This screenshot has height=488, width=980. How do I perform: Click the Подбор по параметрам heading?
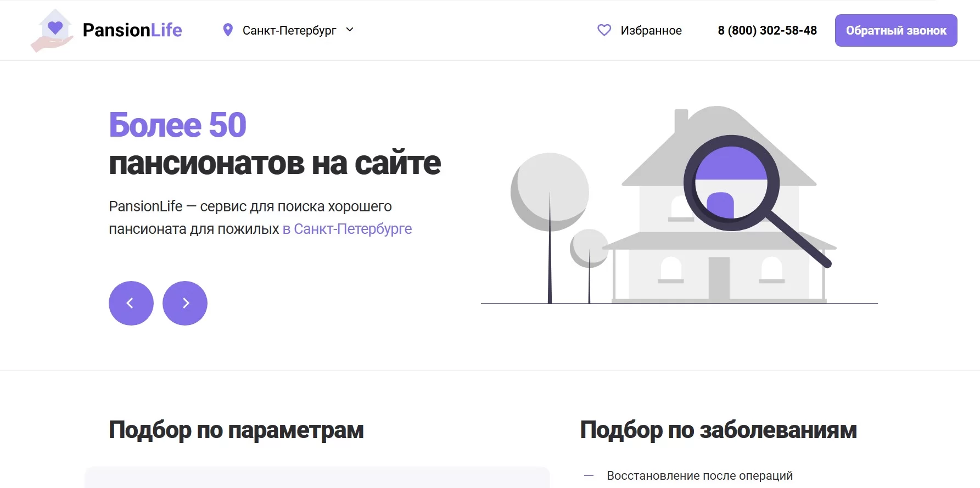[236, 430]
